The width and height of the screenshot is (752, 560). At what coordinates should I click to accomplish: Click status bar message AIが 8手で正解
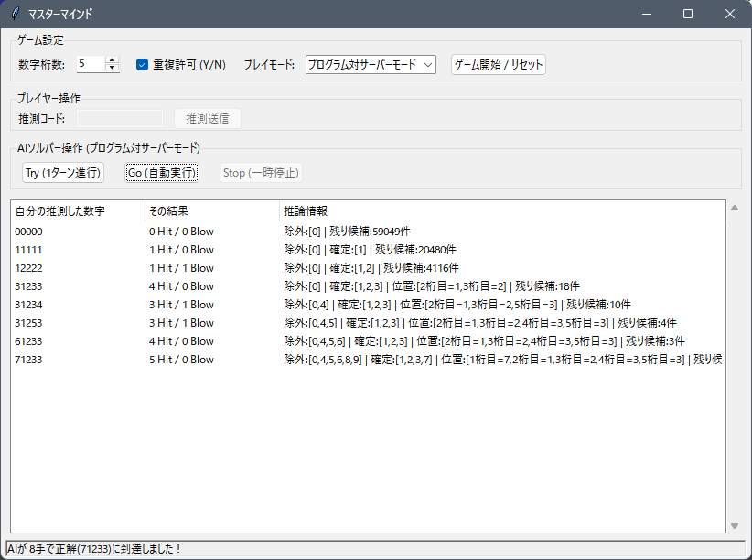[x=94, y=548]
